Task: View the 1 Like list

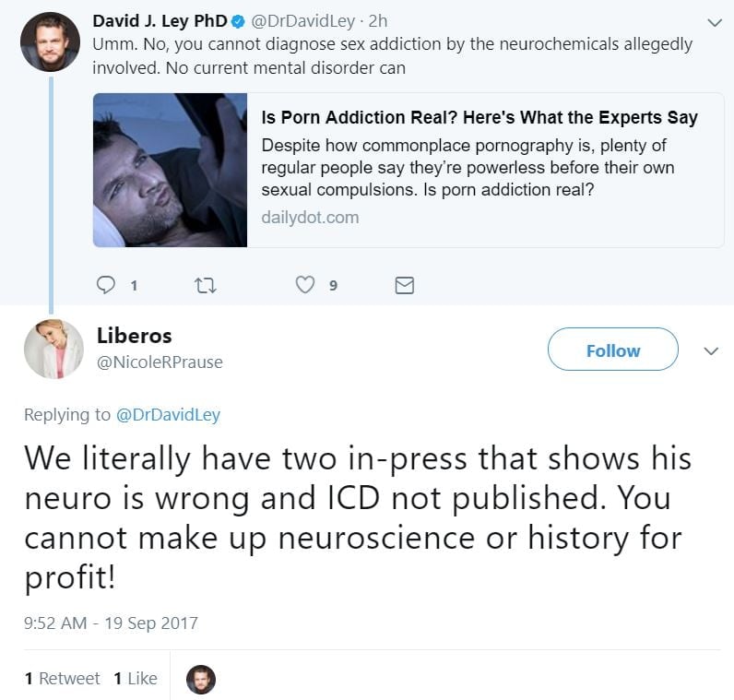Action: click(x=136, y=678)
